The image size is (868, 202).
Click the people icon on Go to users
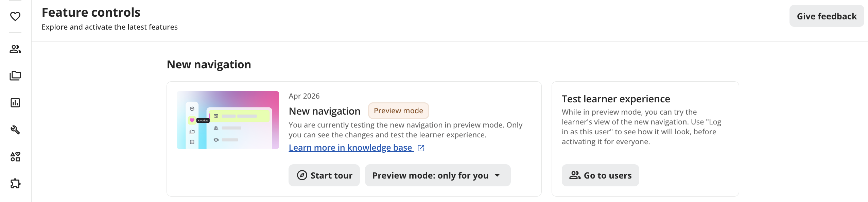coord(575,175)
